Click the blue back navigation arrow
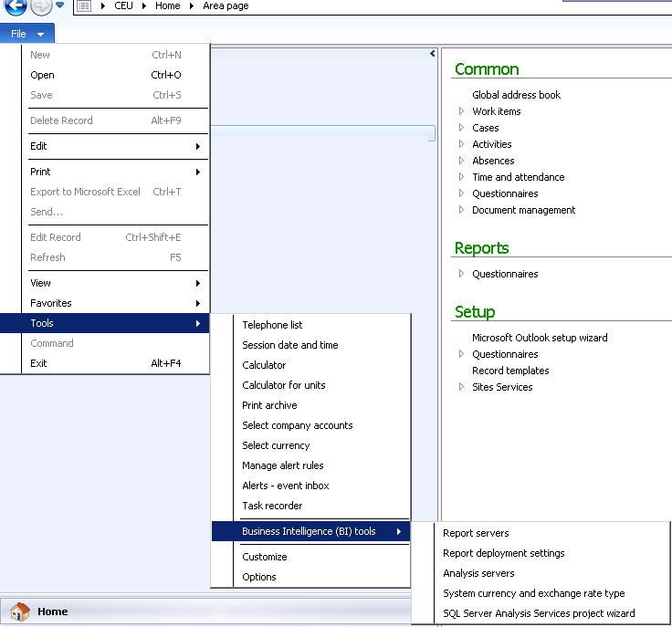Image resolution: width=672 pixels, height=627 pixels. pos(15,6)
